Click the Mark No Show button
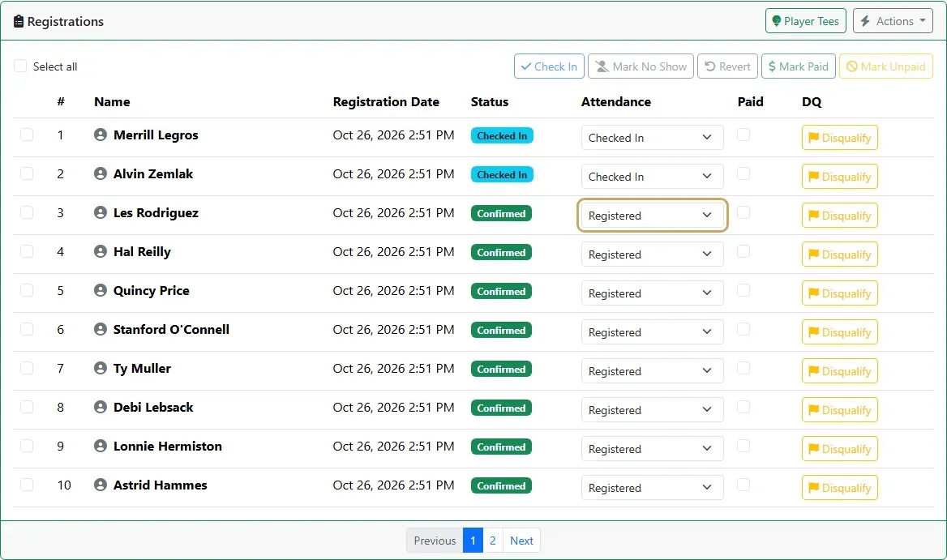947x560 pixels. pyautogui.click(x=641, y=66)
